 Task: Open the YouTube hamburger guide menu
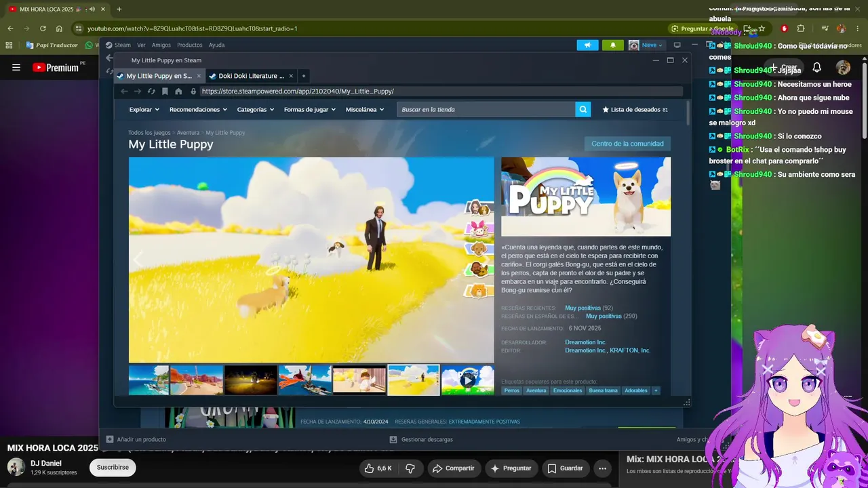[x=16, y=67]
